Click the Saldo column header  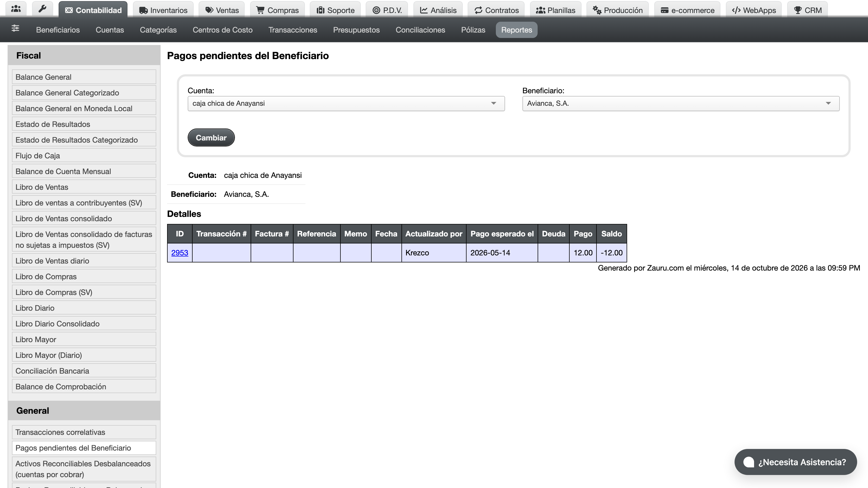[x=611, y=234]
